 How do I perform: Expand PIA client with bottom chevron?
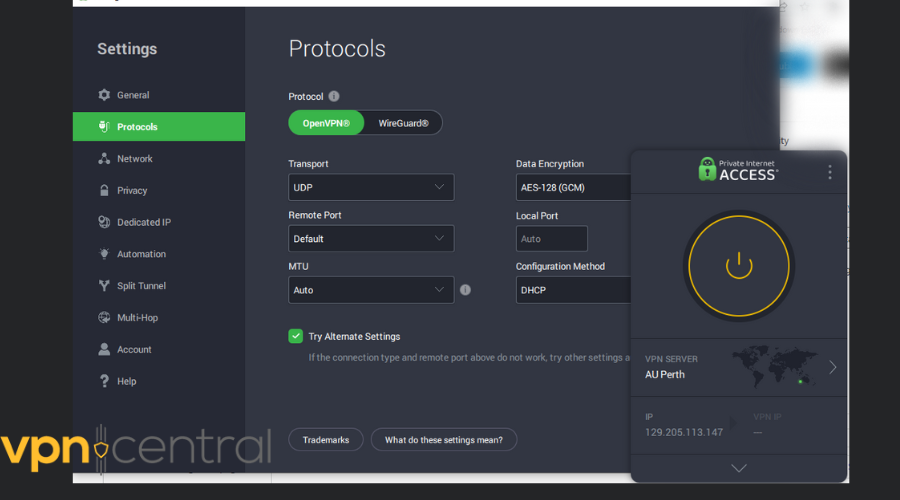(739, 468)
